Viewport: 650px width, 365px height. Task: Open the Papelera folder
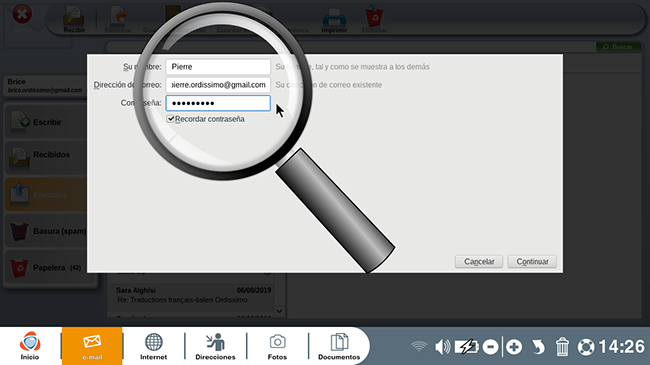point(50,268)
